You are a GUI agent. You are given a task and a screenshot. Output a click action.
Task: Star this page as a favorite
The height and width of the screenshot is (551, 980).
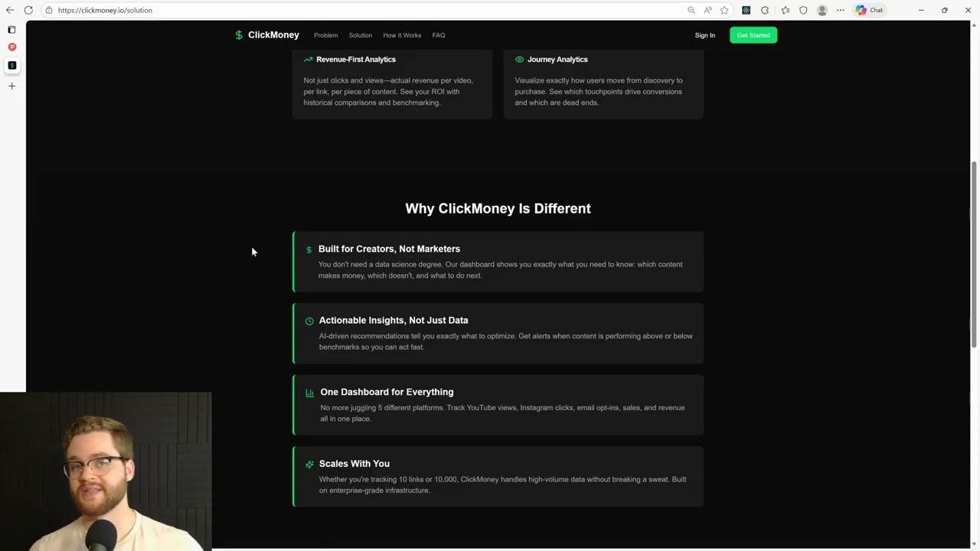(x=724, y=10)
